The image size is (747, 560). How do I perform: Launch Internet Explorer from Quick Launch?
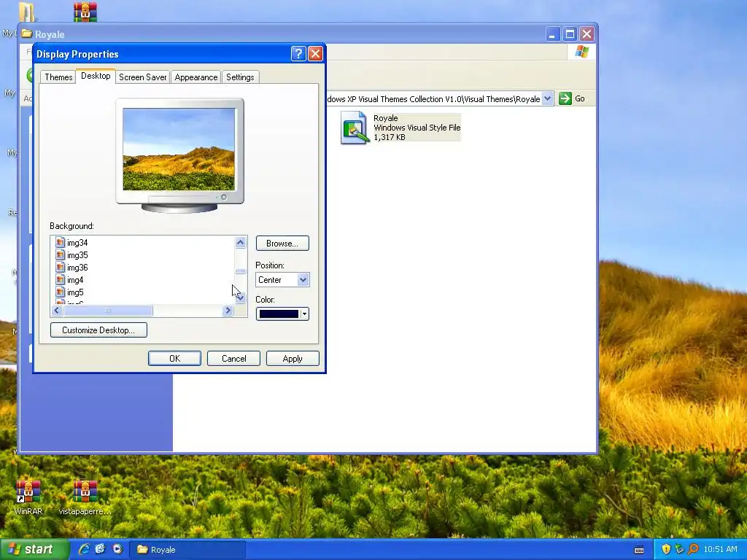(x=84, y=549)
